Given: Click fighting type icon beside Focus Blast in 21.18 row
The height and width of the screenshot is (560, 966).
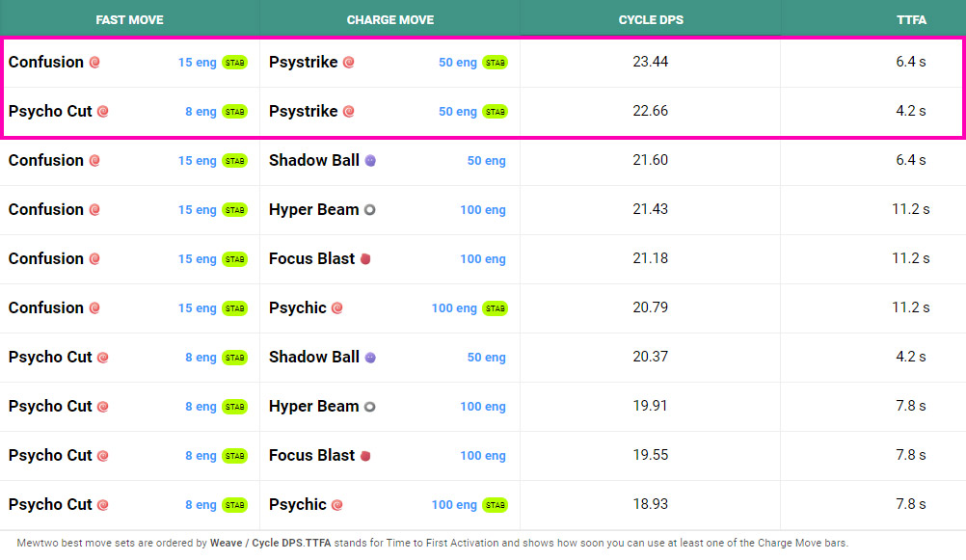Looking at the screenshot, I should click(x=365, y=258).
